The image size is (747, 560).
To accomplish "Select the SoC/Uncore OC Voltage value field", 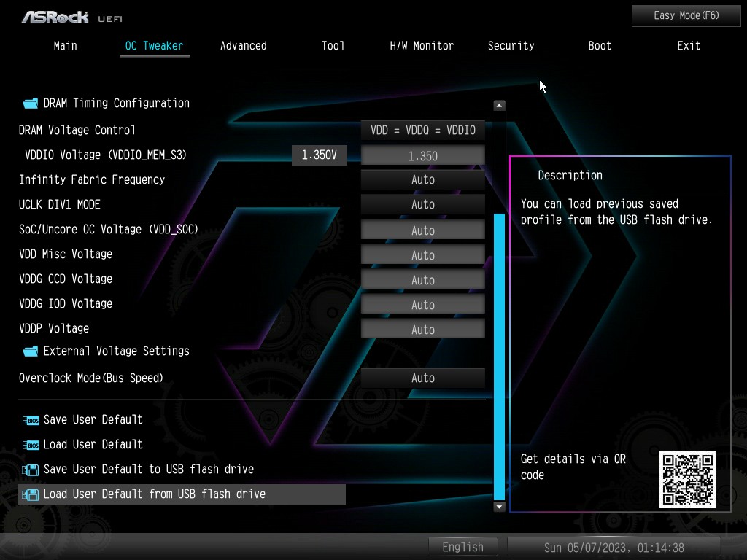I will (422, 230).
